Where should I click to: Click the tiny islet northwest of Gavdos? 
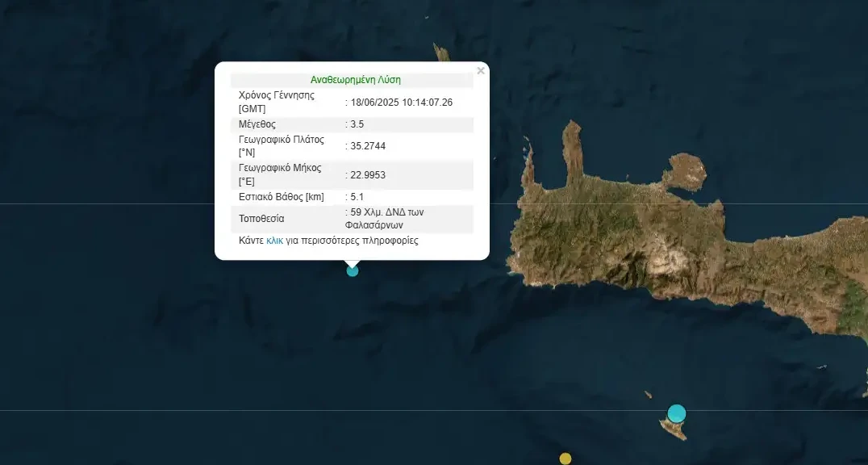(x=648, y=395)
